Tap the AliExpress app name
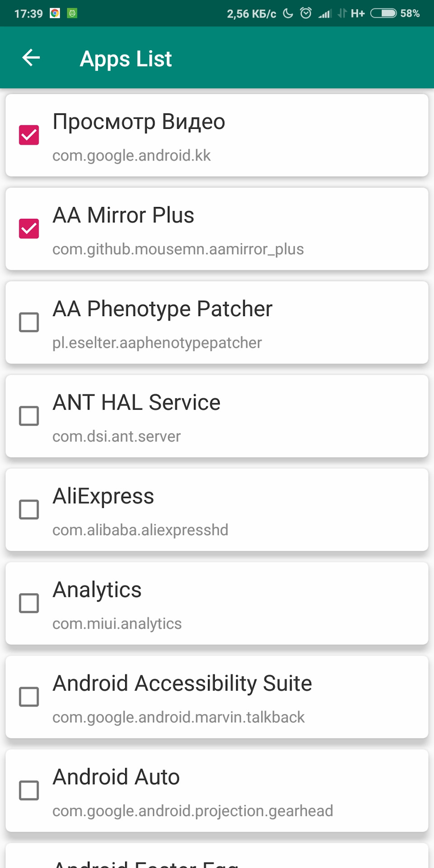Image resolution: width=434 pixels, height=868 pixels. (x=104, y=496)
